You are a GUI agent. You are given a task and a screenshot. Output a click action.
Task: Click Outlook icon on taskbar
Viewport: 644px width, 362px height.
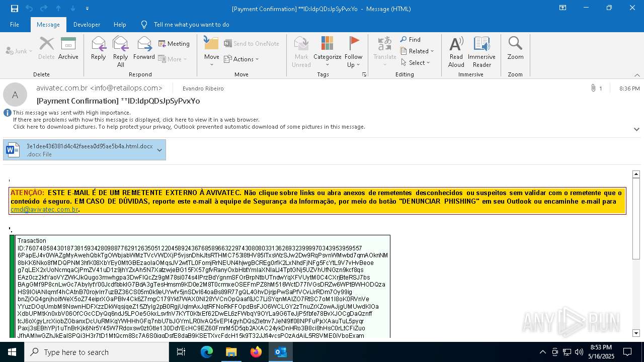281,352
